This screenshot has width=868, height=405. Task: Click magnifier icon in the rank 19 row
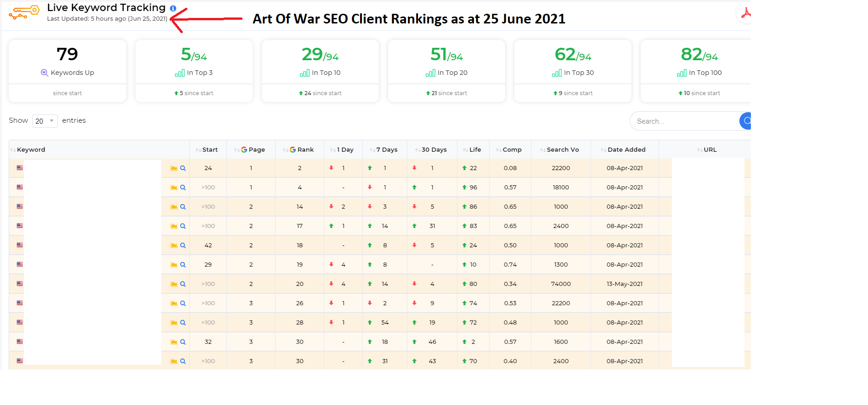(x=183, y=265)
